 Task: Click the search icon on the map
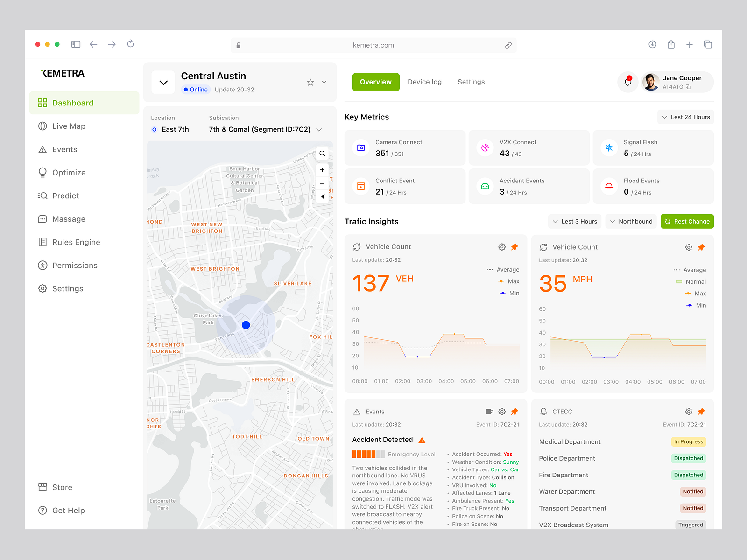(322, 153)
